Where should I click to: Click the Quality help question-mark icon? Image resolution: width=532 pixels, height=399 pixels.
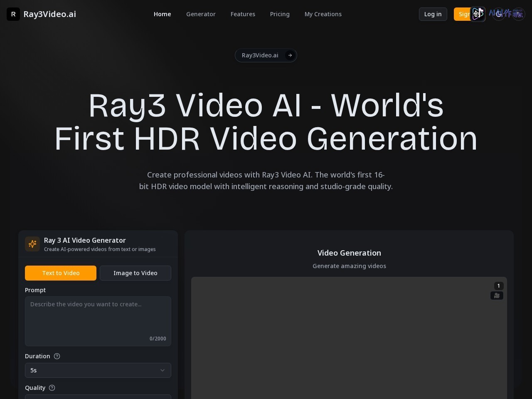click(x=52, y=388)
